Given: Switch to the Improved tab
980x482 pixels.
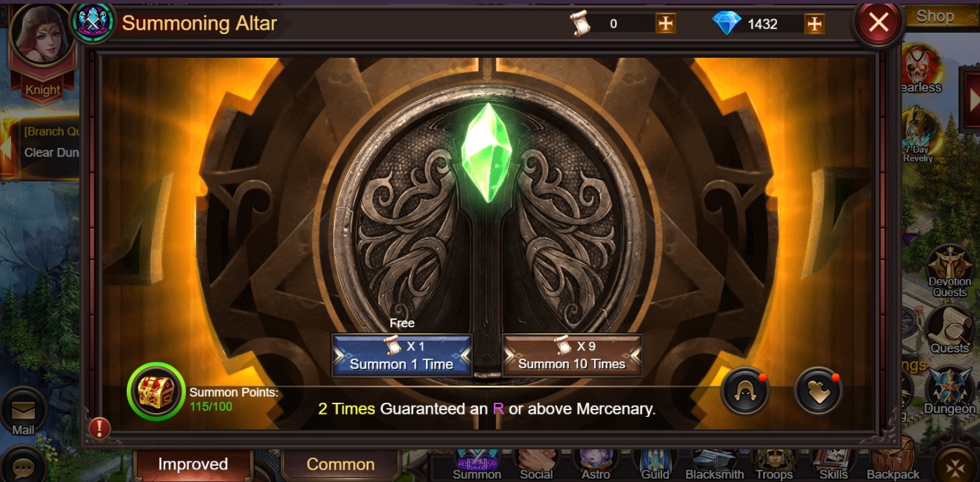Looking at the screenshot, I should [x=193, y=464].
